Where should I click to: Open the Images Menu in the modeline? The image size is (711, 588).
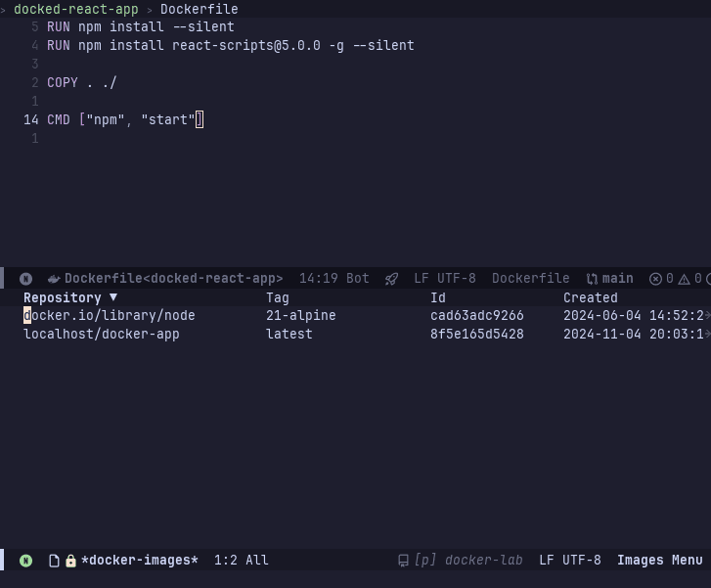(x=659, y=561)
